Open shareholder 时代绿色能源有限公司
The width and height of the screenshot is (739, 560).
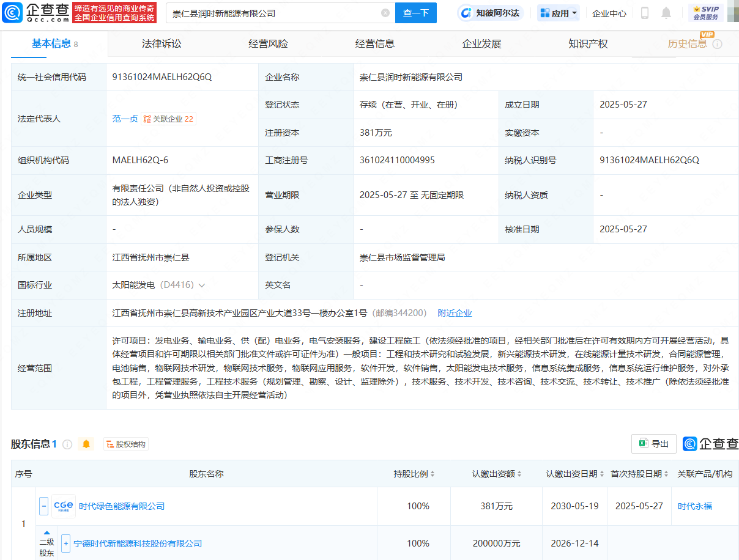click(x=122, y=506)
